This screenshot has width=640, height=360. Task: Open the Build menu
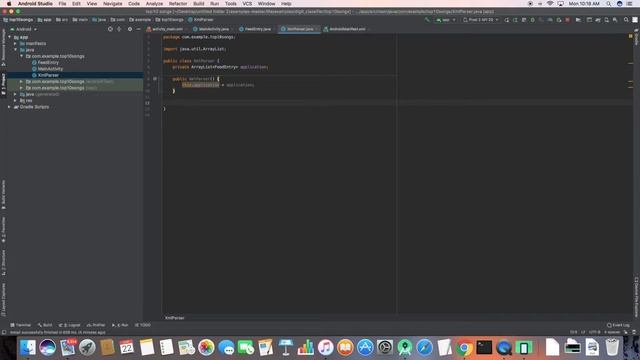pyautogui.click(x=199, y=4)
